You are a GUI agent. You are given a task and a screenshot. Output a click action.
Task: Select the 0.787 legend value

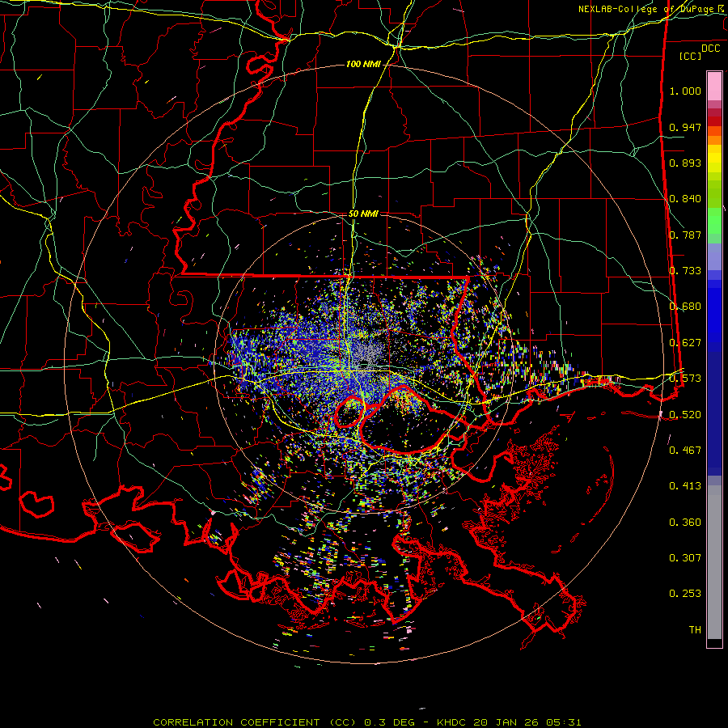click(685, 235)
